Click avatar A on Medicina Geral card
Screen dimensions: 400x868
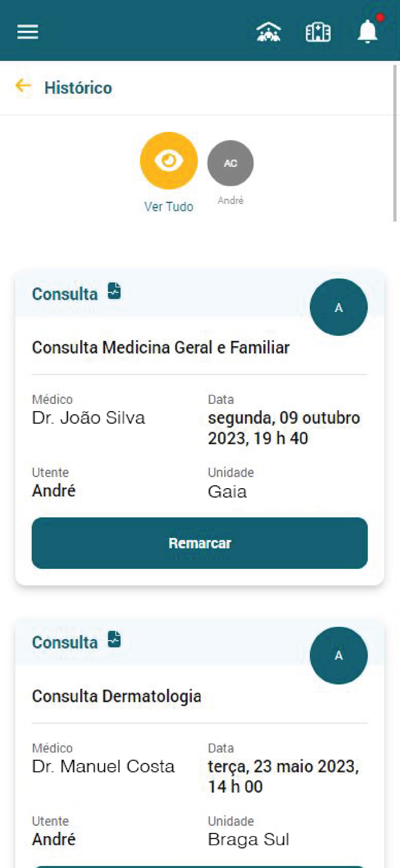(338, 307)
